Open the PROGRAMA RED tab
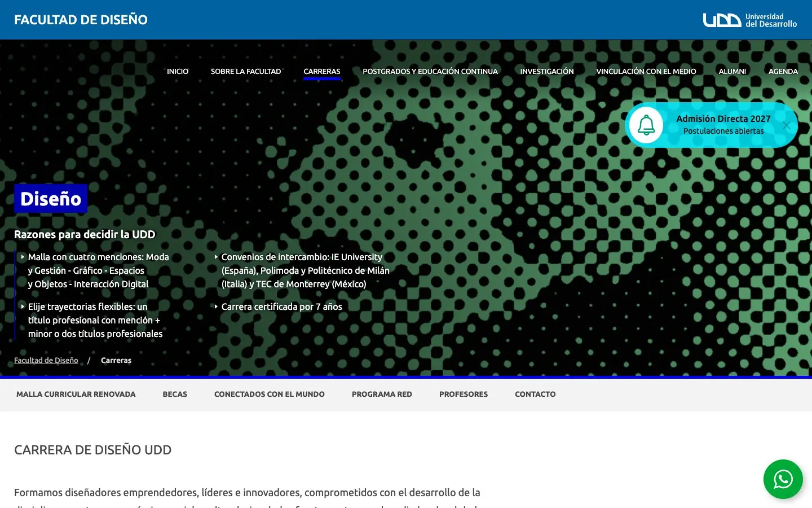The height and width of the screenshot is (508, 812). pyautogui.click(x=382, y=394)
